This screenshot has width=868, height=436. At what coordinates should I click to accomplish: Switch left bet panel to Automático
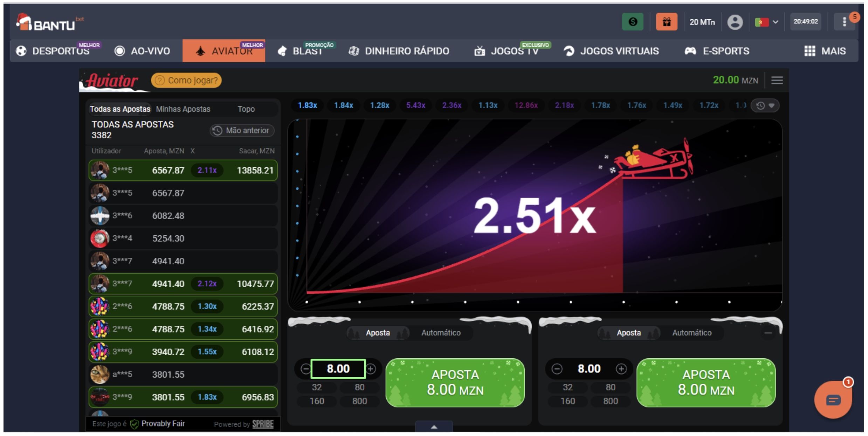point(441,333)
